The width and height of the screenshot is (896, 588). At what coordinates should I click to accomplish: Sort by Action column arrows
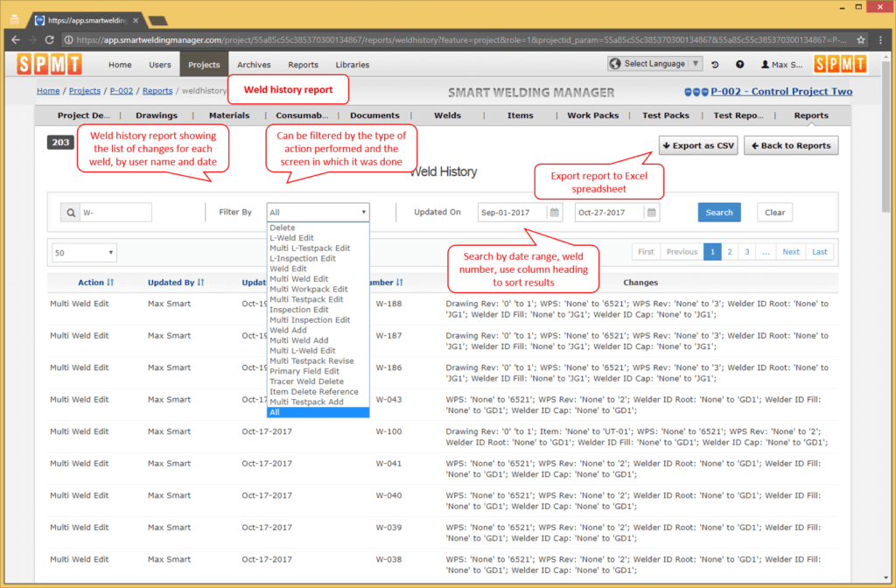pos(110,283)
